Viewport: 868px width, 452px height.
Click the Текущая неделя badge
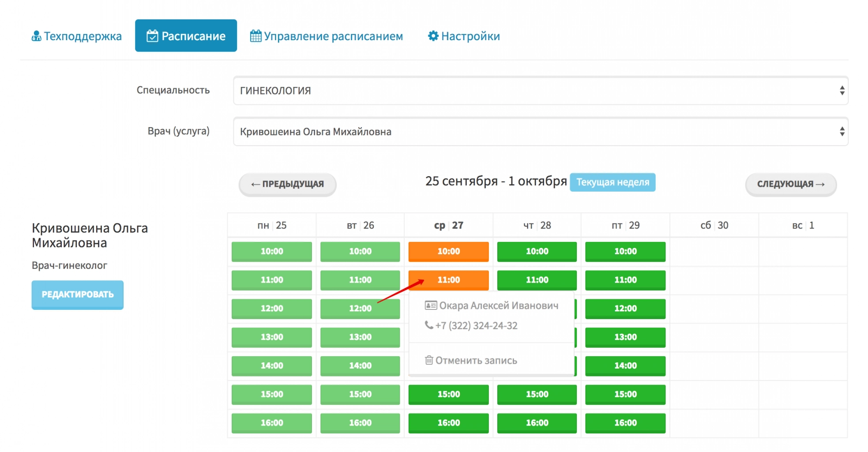612,182
